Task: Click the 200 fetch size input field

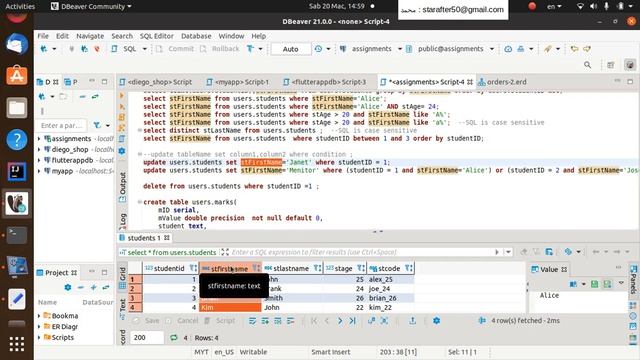Action: click(x=147, y=338)
